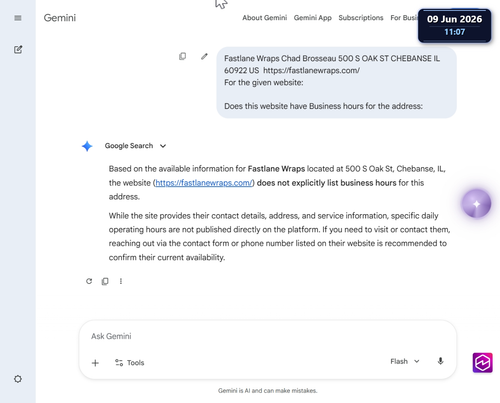Click the blue Gemini sparkle icon
Image resolution: width=500 pixels, height=403 pixels.
click(x=87, y=146)
